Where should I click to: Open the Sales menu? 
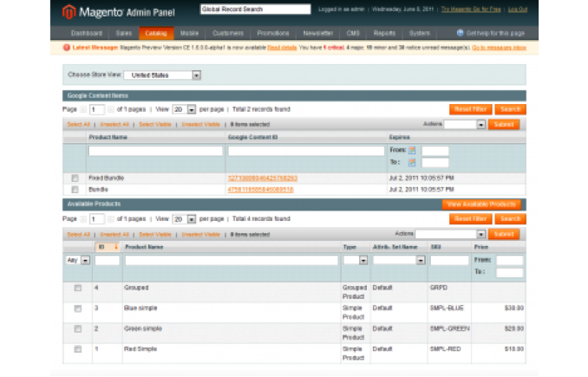[124, 33]
